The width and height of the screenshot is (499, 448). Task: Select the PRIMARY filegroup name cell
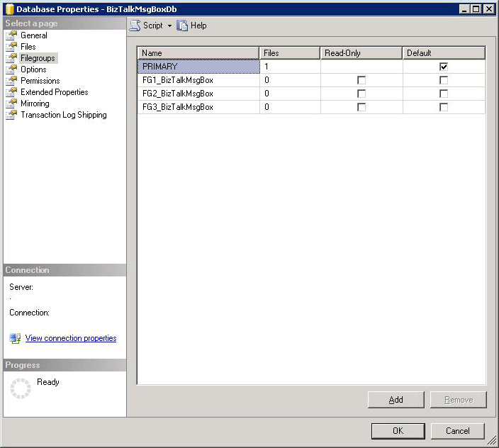click(x=198, y=67)
